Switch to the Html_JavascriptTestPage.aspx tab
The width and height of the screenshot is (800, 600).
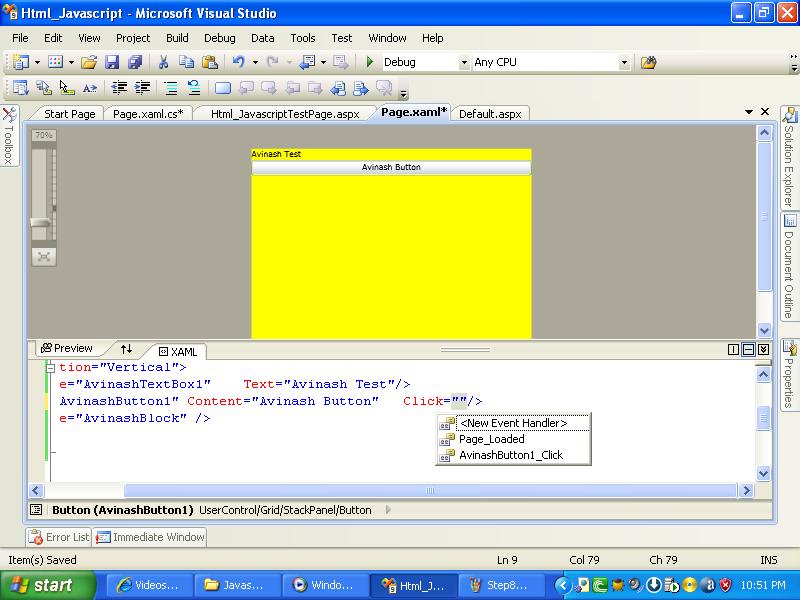285,114
